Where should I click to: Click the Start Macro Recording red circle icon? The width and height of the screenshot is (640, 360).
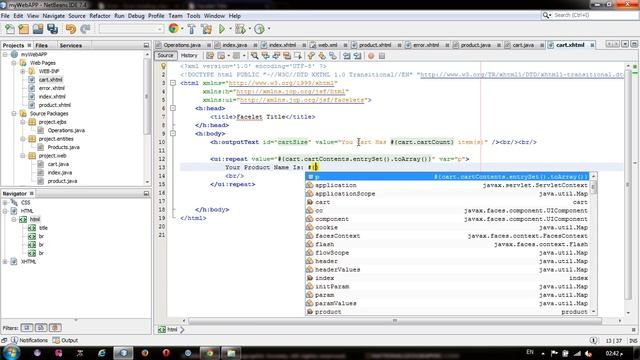[x=371, y=56]
